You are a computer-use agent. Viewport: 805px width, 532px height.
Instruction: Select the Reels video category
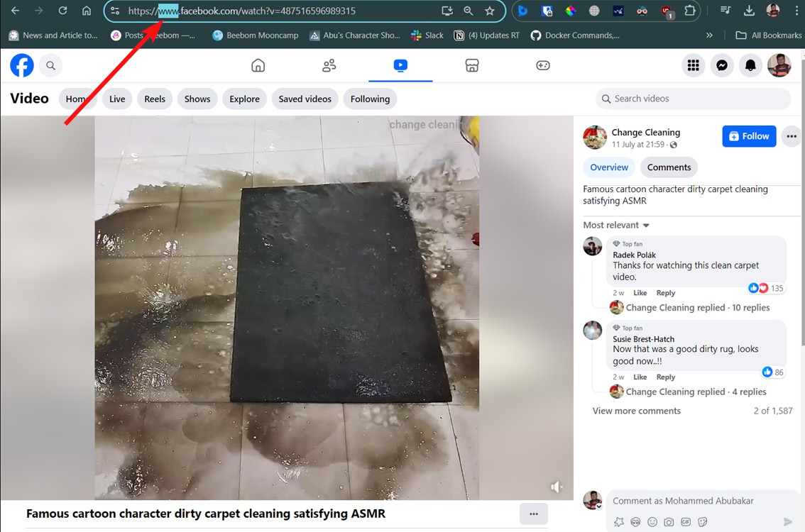pyautogui.click(x=155, y=99)
